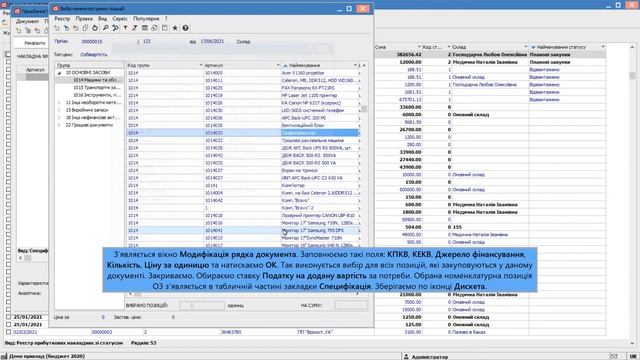Select tree item 1015 Транспортні за...
Viewport: 640px width, 360px height.
pos(97,88)
